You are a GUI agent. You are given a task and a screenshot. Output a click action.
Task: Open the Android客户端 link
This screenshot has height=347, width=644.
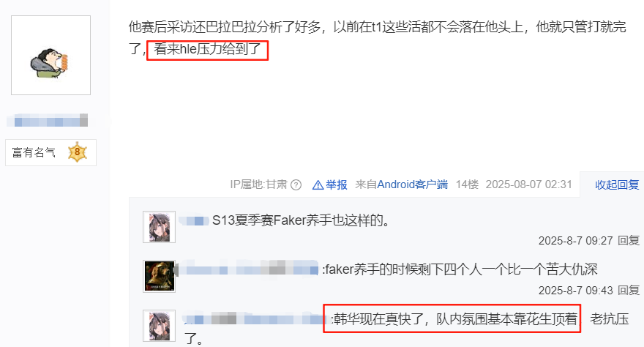click(x=412, y=184)
